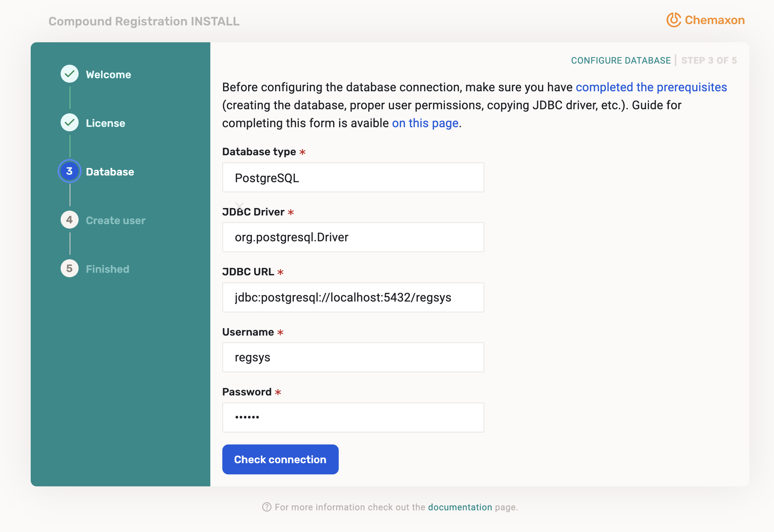774x532 pixels.
Task: Open the documentation link in the footer
Action: [x=460, y=507]
